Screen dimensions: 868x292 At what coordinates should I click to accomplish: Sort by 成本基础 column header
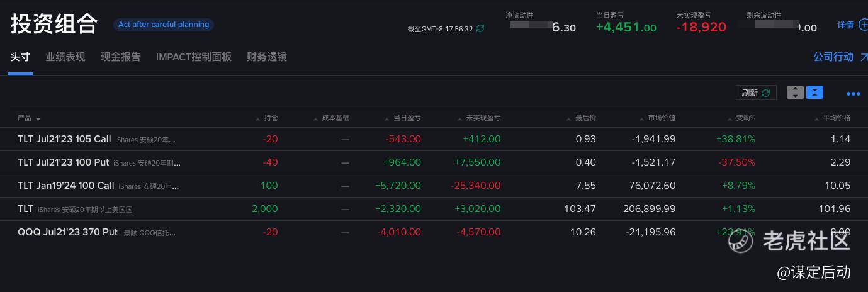point(335,118)
